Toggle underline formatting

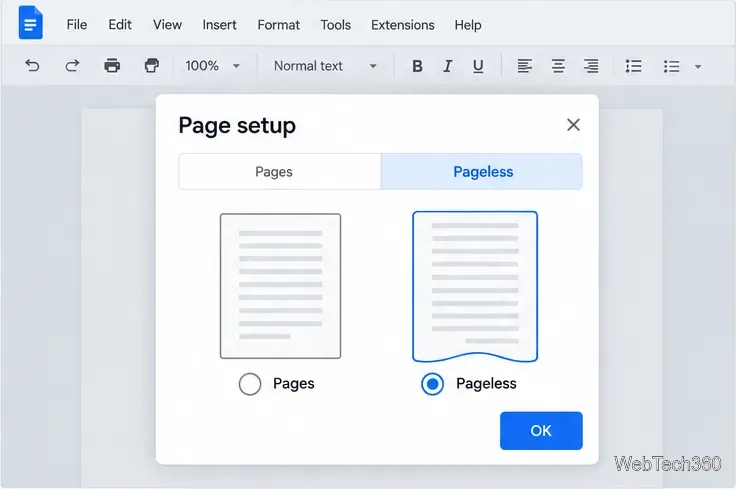[478, 66]
